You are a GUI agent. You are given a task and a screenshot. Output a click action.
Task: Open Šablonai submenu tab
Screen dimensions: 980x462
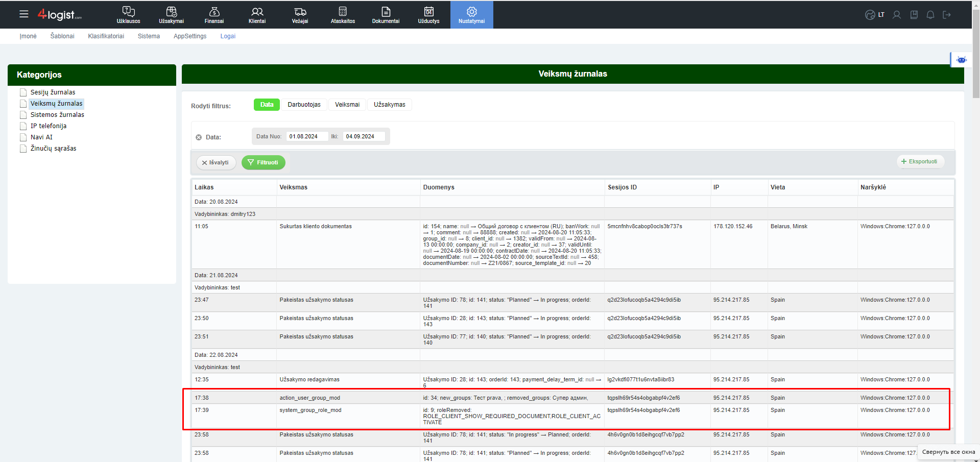tap(62, 36)
